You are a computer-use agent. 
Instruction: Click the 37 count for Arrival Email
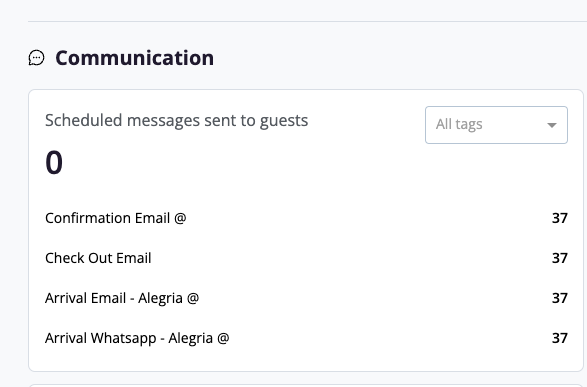(560, 298)
